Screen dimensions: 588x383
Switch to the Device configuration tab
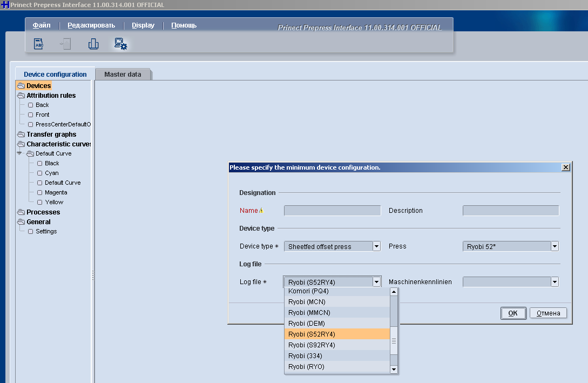(55, 74)
